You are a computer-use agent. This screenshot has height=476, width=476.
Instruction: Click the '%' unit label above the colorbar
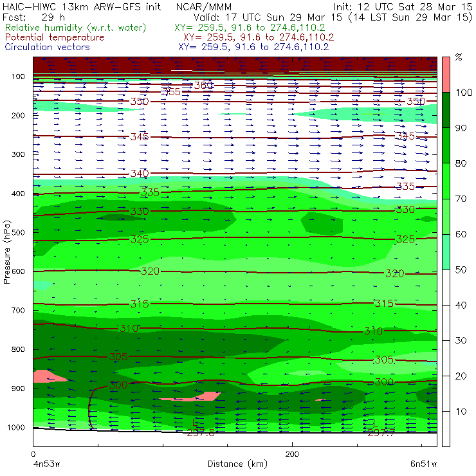[x=459, y=57]
